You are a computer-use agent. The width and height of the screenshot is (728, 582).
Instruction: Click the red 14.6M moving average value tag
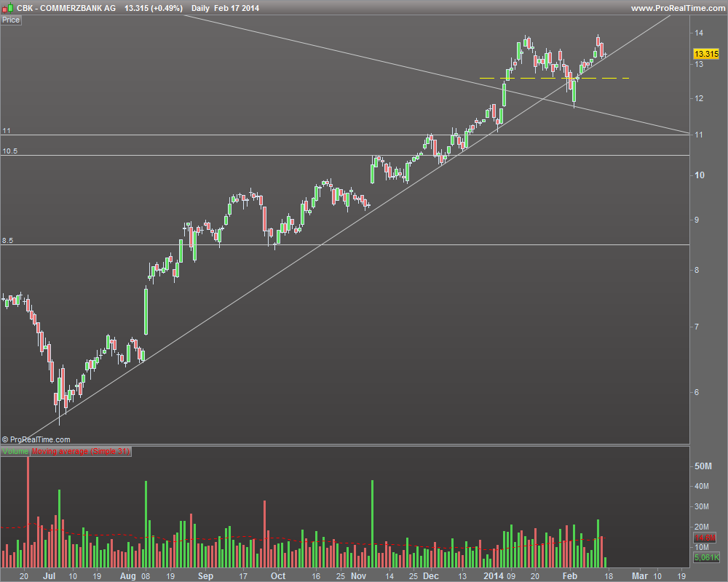tap(705, 538)
